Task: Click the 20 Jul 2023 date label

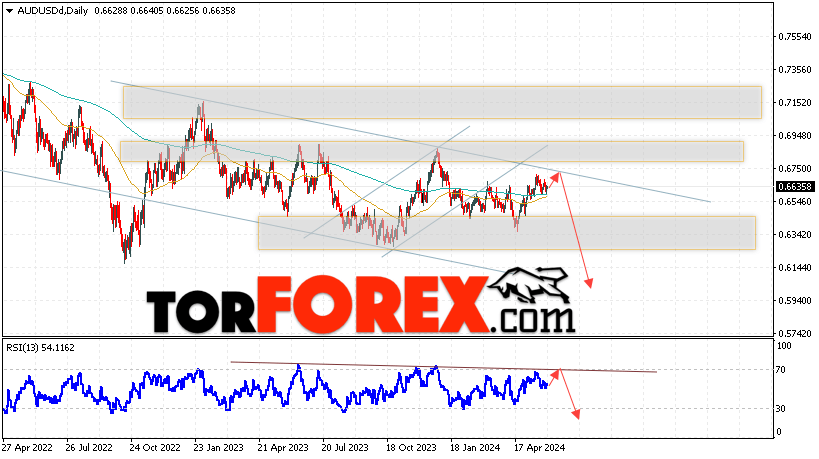Action: 345,448
